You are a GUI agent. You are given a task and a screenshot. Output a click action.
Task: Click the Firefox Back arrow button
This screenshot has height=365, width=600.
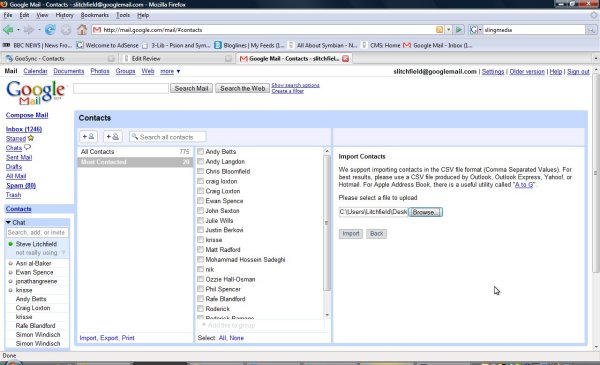(x=8, y=29)
